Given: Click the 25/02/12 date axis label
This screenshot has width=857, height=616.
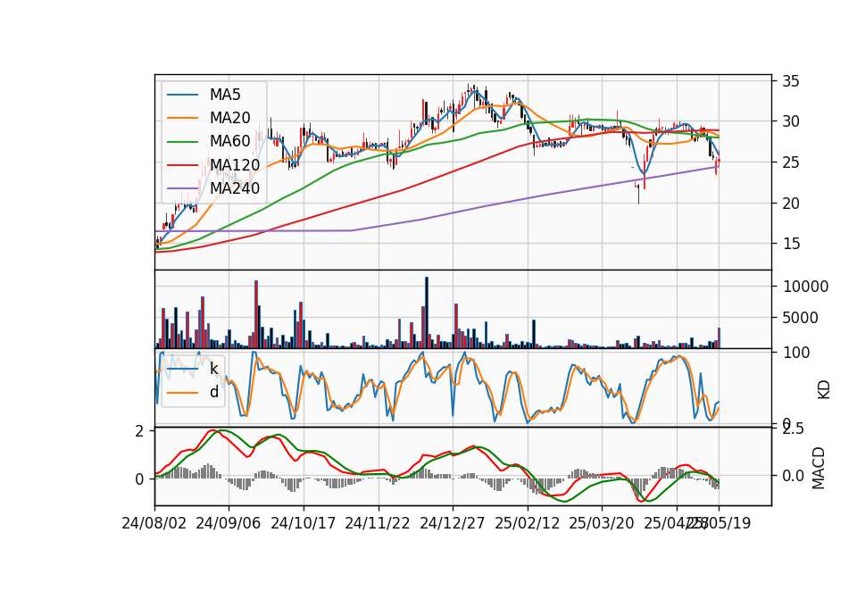Looking at the screenshot, I should tap(528, 523).
